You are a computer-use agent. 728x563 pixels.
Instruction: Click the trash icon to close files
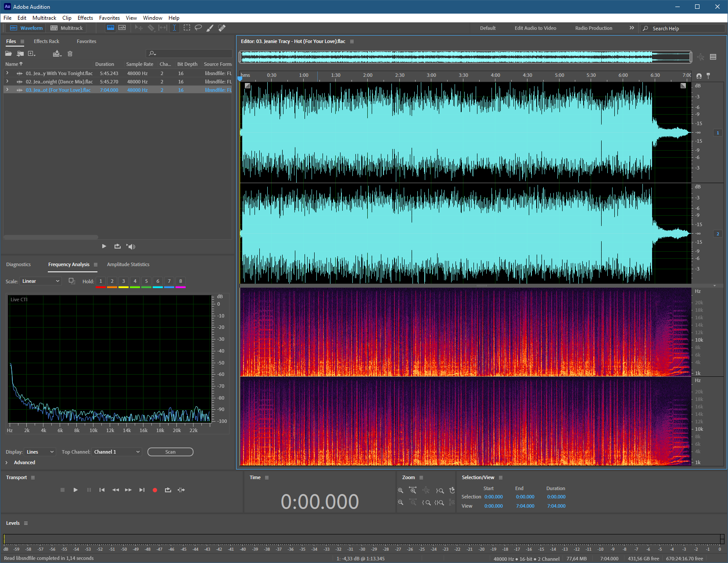click(70, 54)
